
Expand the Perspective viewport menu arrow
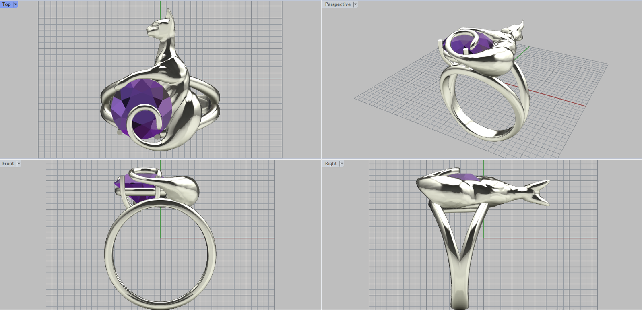tap(355, 4)
